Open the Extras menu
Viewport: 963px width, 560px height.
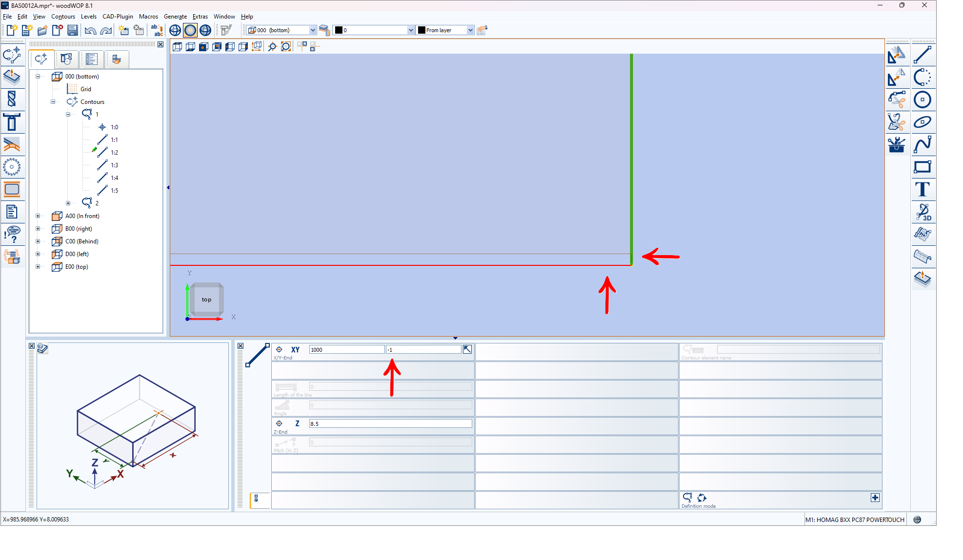[200, 17]
